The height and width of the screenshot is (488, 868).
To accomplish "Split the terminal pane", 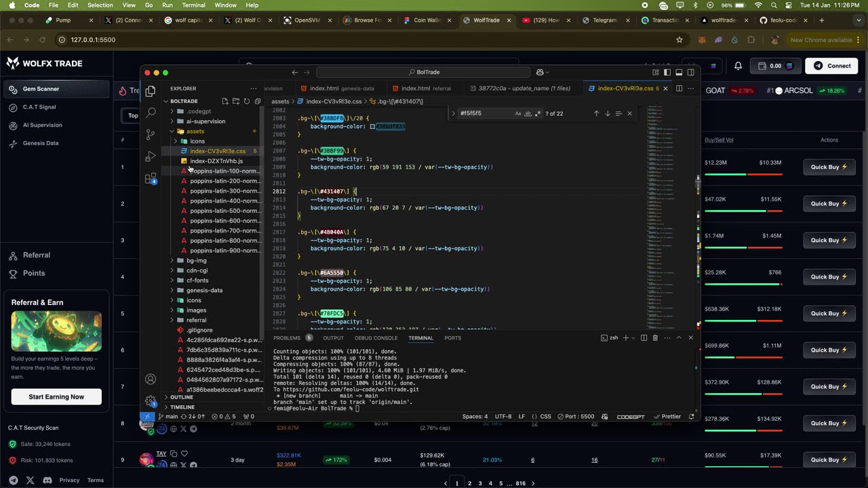I will (x=644, y=338).
